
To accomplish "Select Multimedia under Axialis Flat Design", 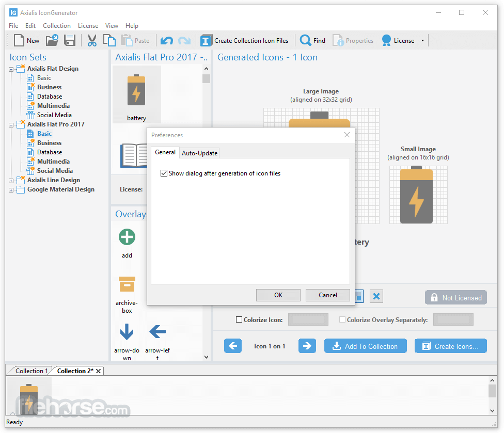I will point(53,106).
